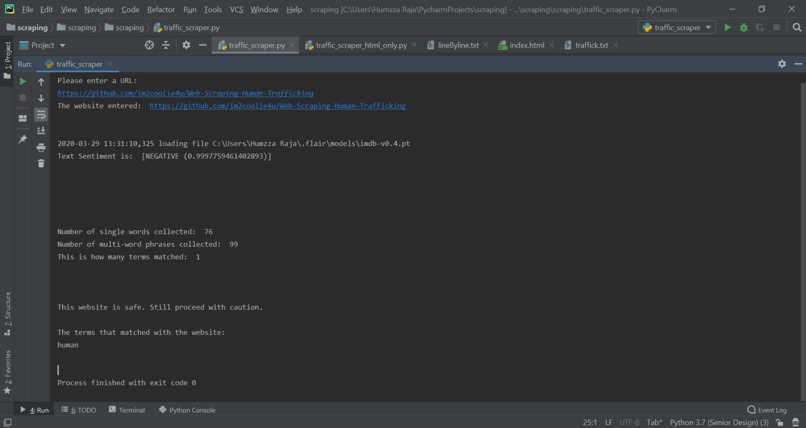Close traffic_scraper Run tab
806x428 pixels.
click(x=109, y=64)
